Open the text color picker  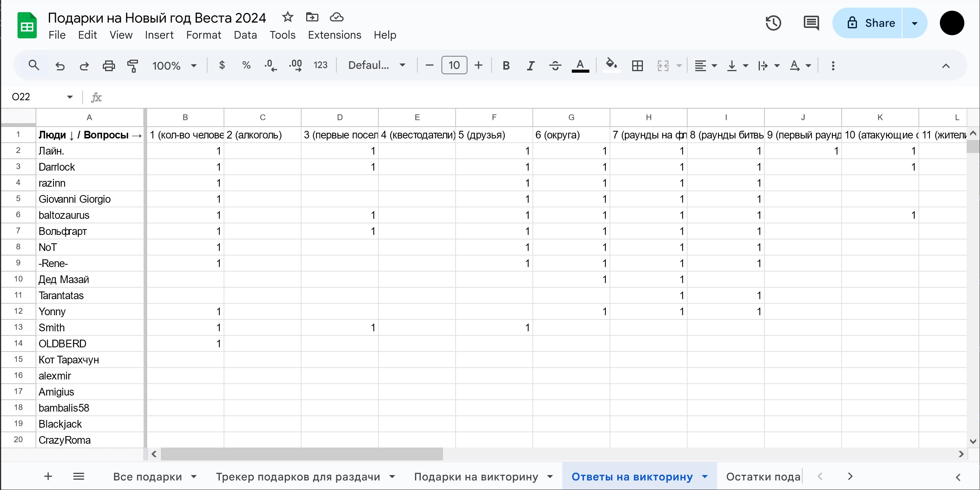click(x=580, y=66)
